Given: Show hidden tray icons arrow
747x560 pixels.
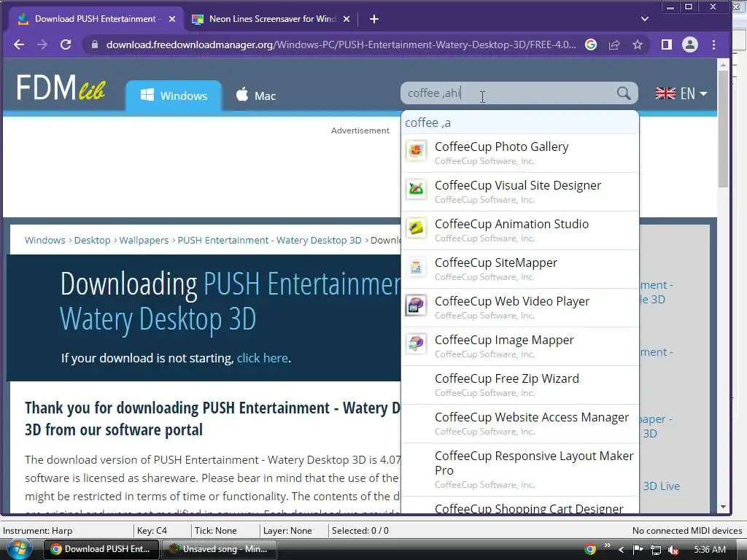Looking at the screenshot, I should tap(621, 550).
